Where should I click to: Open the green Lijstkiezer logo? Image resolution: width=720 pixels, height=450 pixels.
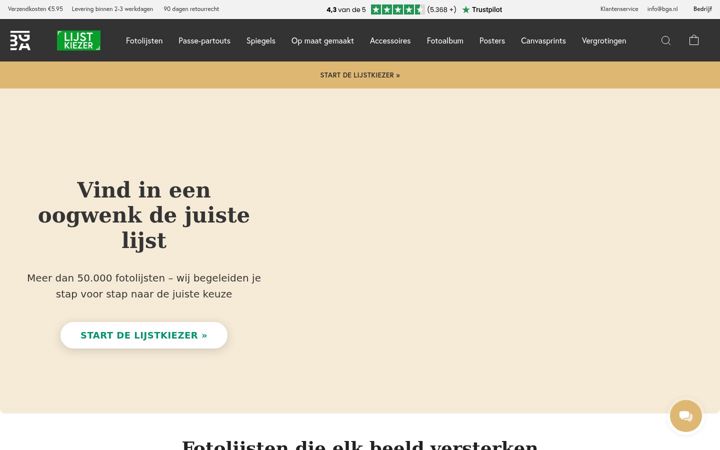pyautogui.click(x=79, y=40)
